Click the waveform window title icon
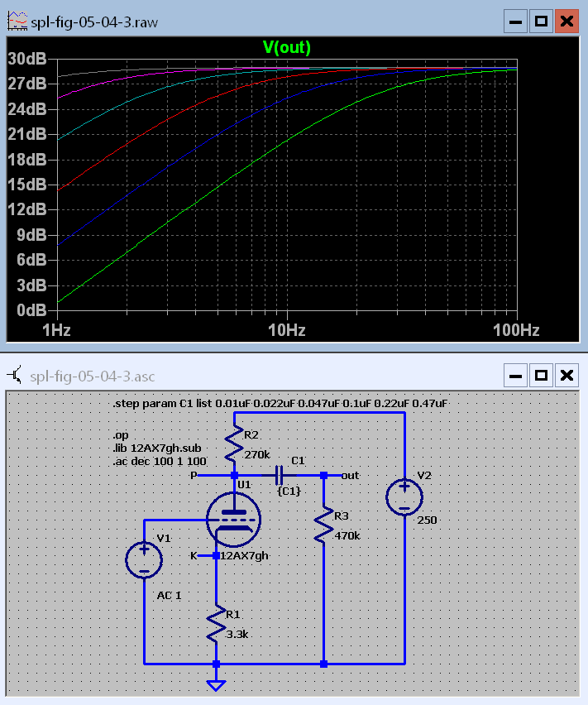 [x=17, y=22]
